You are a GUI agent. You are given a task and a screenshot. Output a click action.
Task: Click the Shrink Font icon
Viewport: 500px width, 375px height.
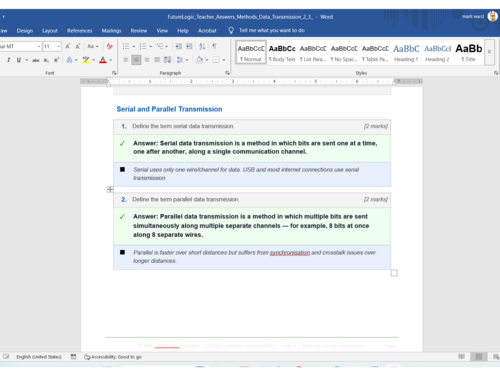[x=78, y=46]
